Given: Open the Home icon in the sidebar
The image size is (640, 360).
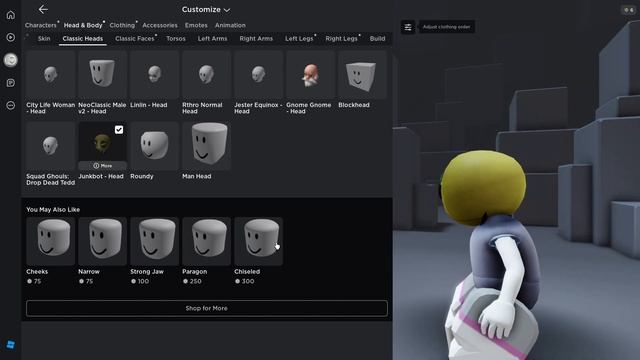Looking at the screenshot, I should [11, 15].
